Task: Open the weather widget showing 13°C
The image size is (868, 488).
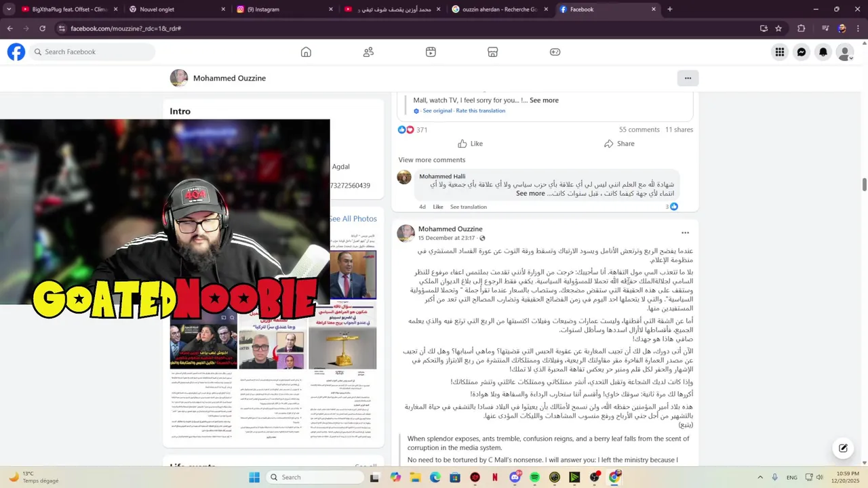Action: [32, 477]
